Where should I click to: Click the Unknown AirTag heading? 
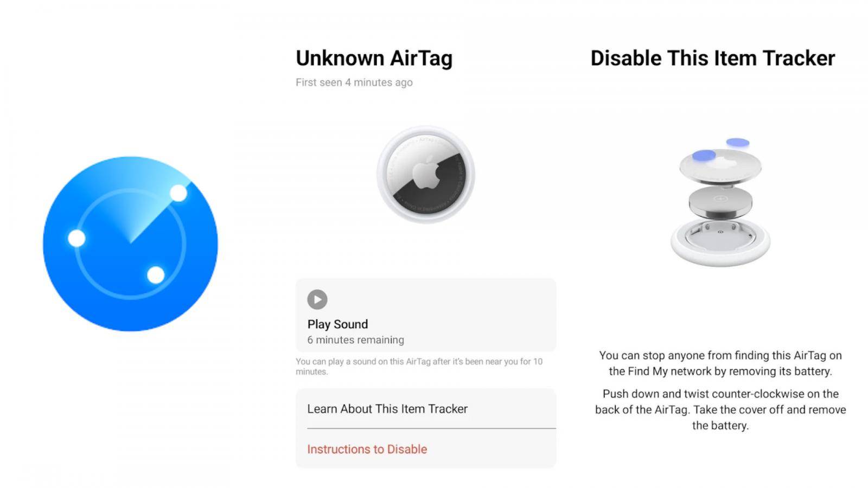pyautogui.click(x=374, y=58)
